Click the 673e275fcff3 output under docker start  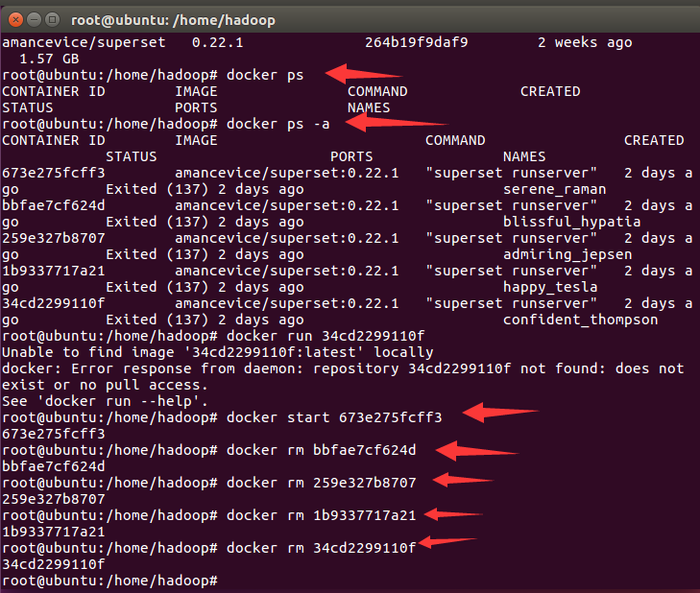[x=54, y=434]
